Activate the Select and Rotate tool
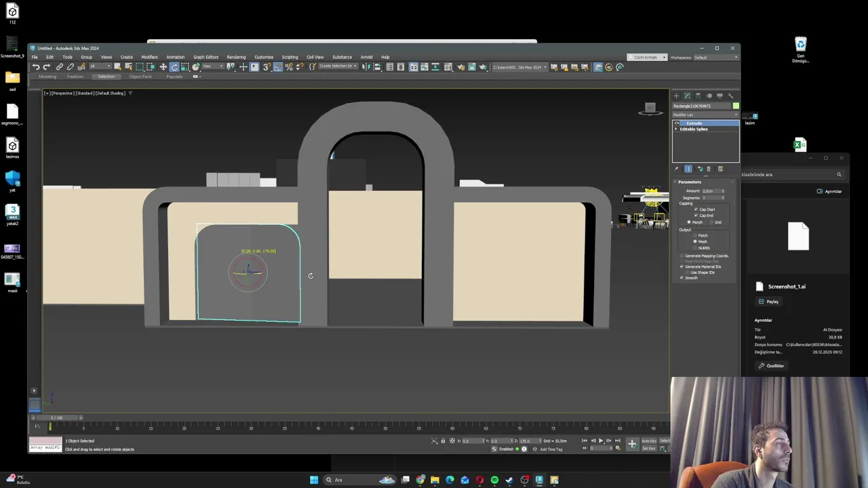 coord(174,66)
